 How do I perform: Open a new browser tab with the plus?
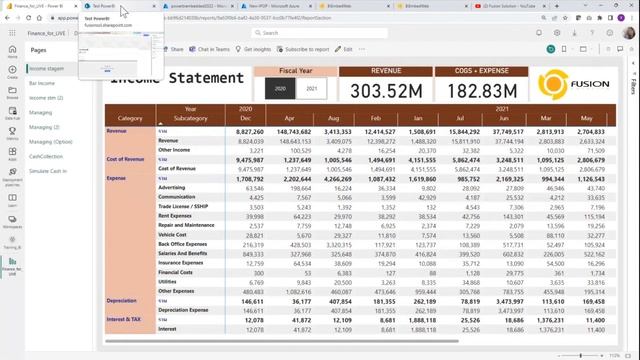pyautogui.click(x=557, y=6)
